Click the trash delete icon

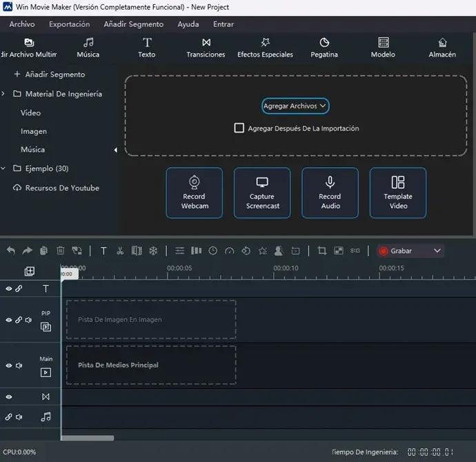(x=61, y=251)
